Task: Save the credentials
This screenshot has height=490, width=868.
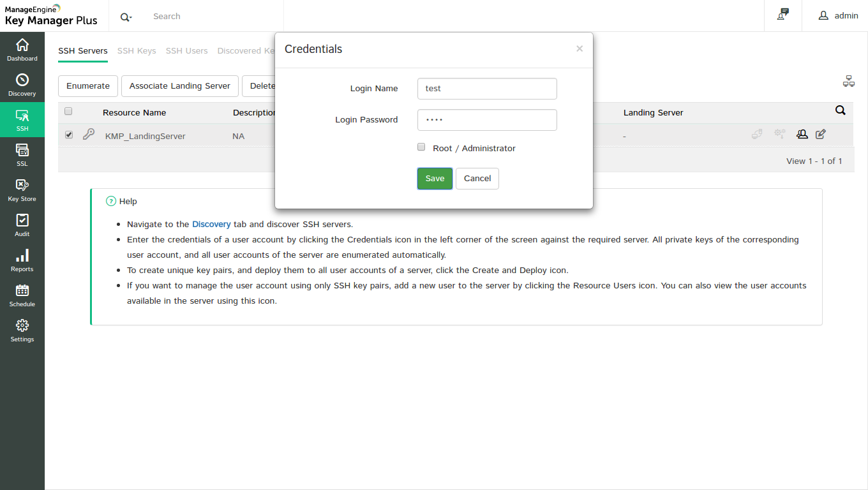Action: (435, 179)
